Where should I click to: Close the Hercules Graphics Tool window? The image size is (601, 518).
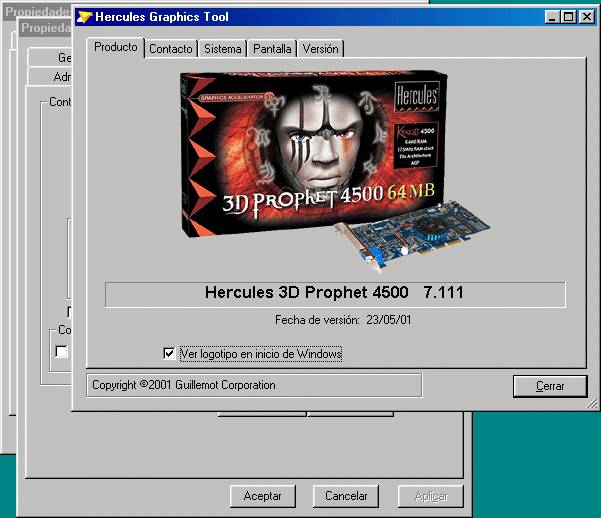(587, 17)
